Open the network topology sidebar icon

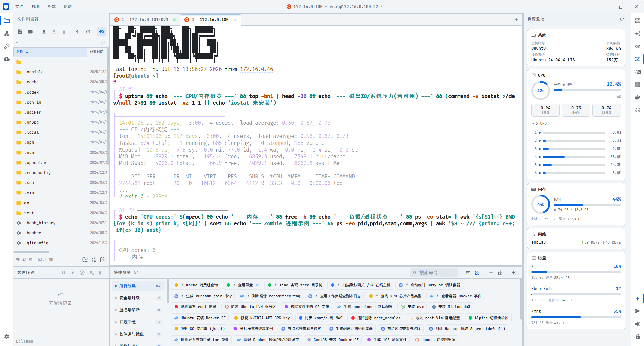[6, 34]
